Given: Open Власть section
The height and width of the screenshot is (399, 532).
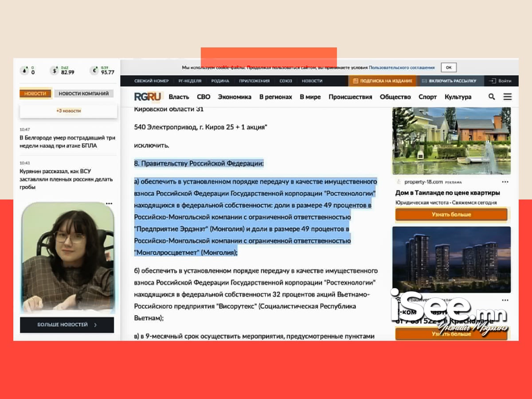Looking at the screenshot, I should click(x=179, y=97).
